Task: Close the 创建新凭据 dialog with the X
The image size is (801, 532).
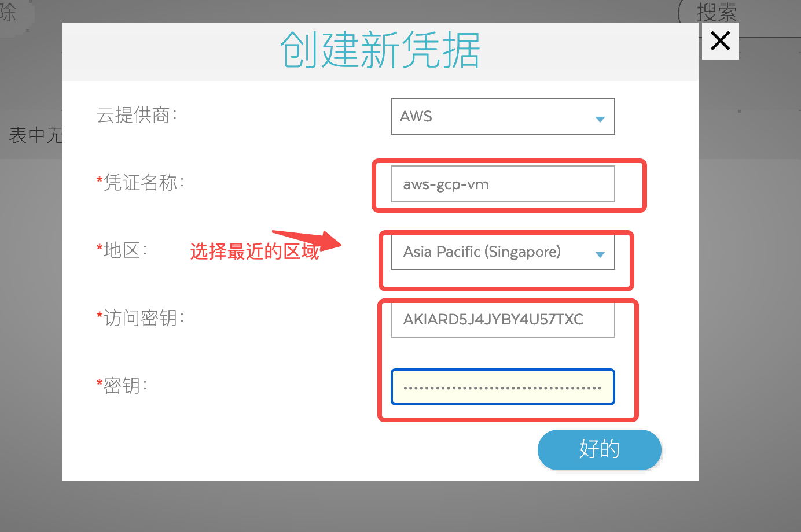Action: [720, 40]
